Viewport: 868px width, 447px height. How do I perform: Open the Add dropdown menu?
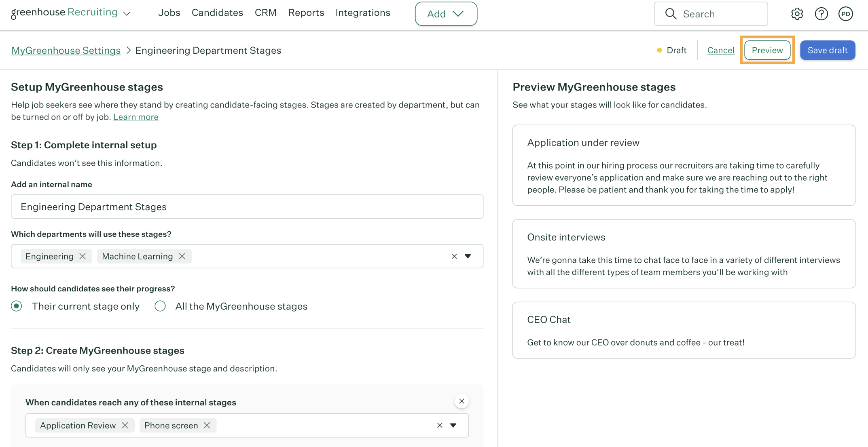coord(446,14)
